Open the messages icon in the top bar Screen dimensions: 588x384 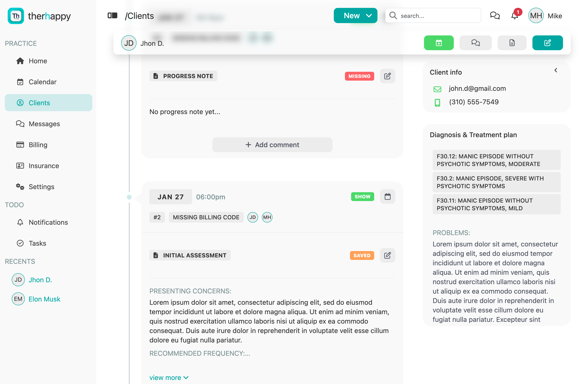(x=495, y=16)
